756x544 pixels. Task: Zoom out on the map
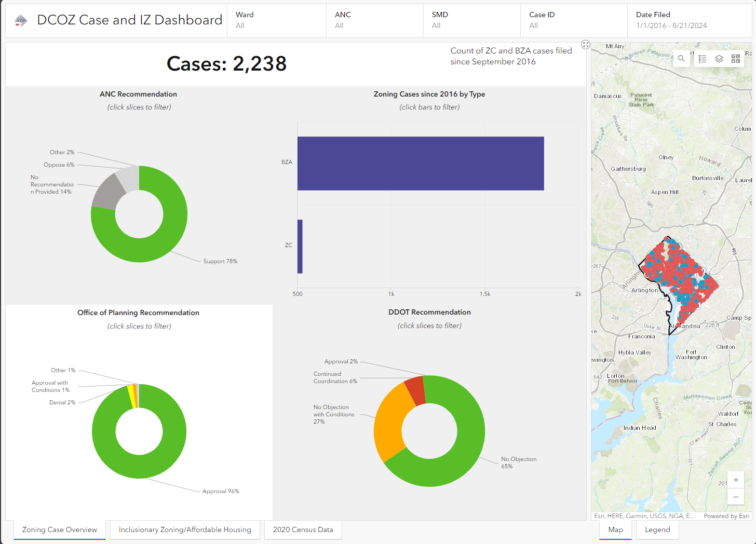tap(736, 497)
